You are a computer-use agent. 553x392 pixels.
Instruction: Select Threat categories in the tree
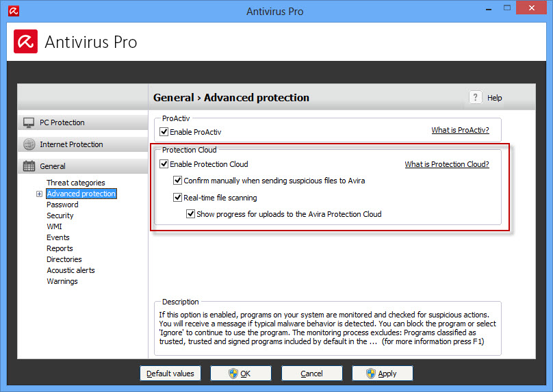coord(76,183)
